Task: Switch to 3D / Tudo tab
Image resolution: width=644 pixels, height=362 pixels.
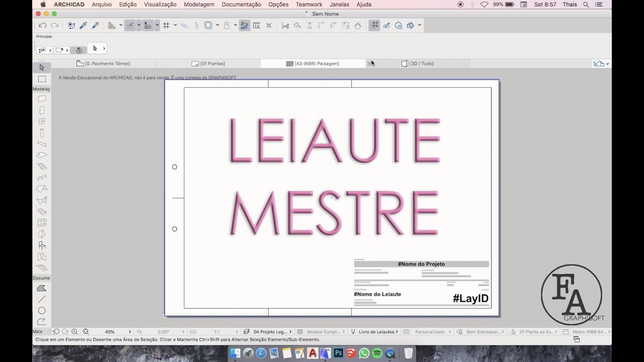Action: tap(418, 63)
